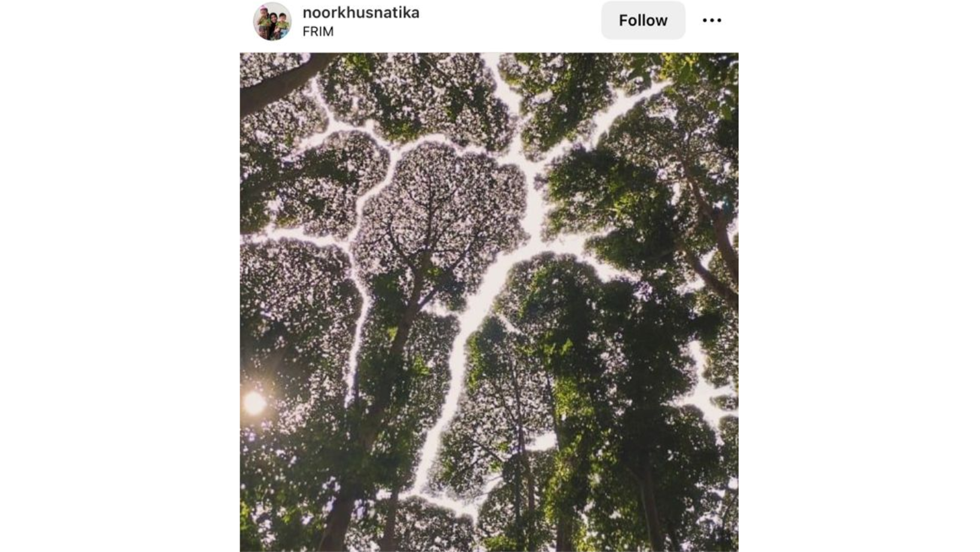Screen dimensions: 980x552
Task: Click the Follow button
Action: pos(643,20)
